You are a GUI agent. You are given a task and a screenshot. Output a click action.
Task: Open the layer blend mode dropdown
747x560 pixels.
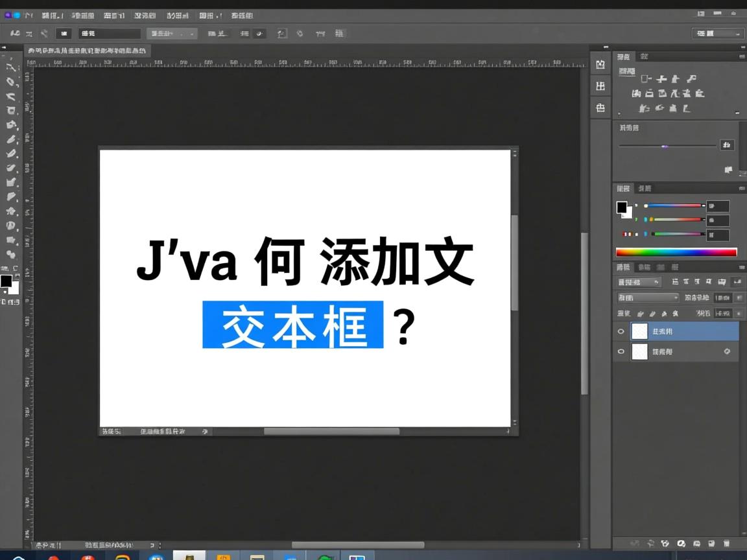point(646,297)
